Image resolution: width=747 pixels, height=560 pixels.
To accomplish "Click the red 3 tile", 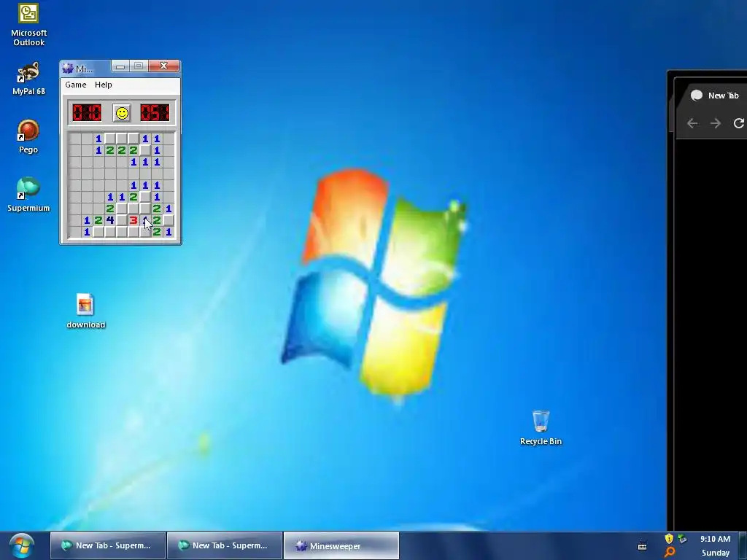I will pos(133,220).
